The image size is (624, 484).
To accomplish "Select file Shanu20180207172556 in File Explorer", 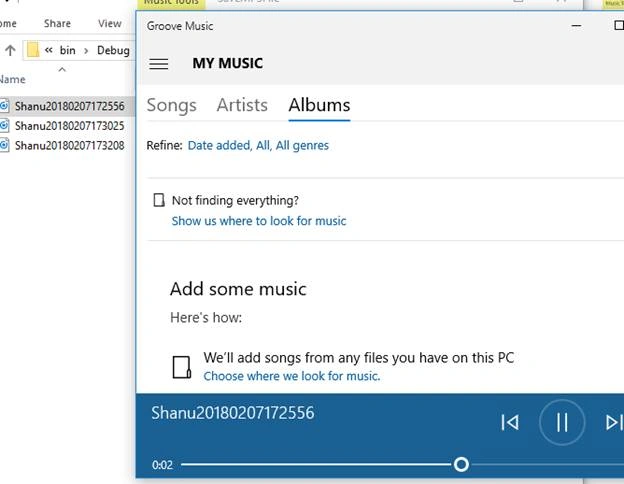I will 70,106.
